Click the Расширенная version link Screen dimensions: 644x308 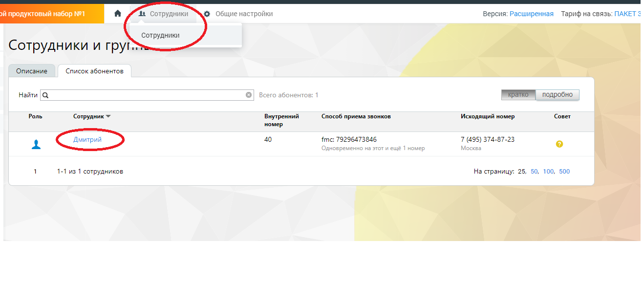tap(531, 14)
